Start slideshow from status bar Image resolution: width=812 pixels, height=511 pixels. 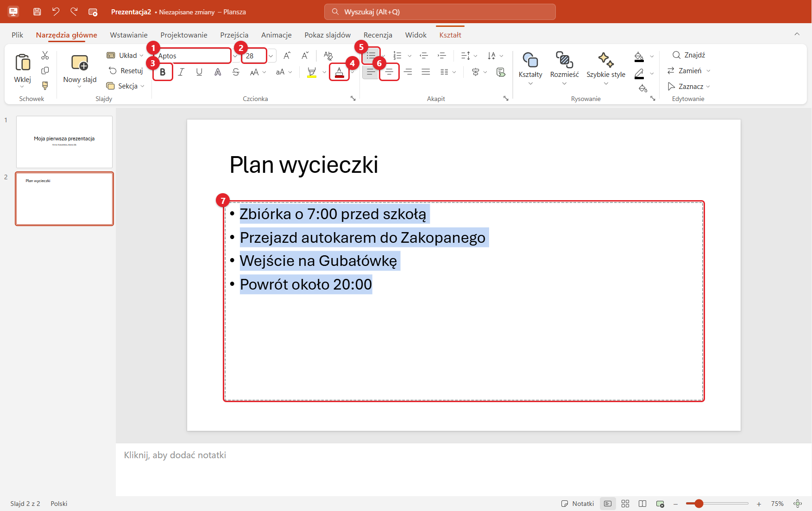point(660,504)
